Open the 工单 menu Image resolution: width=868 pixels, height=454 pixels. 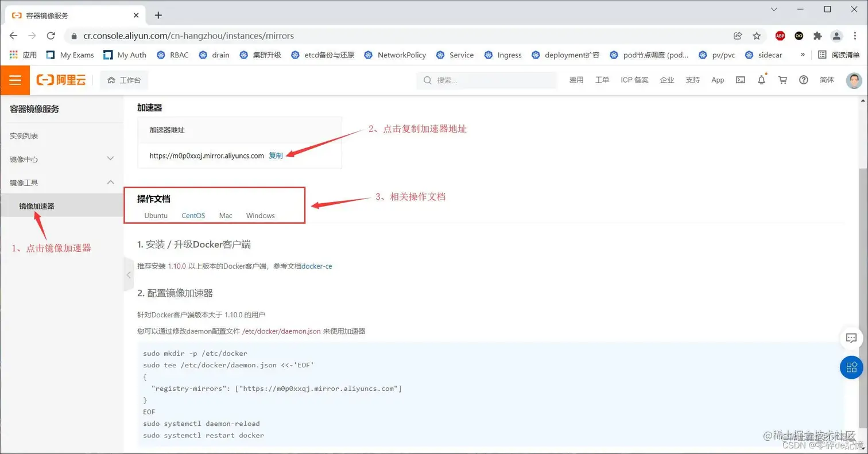602,80
